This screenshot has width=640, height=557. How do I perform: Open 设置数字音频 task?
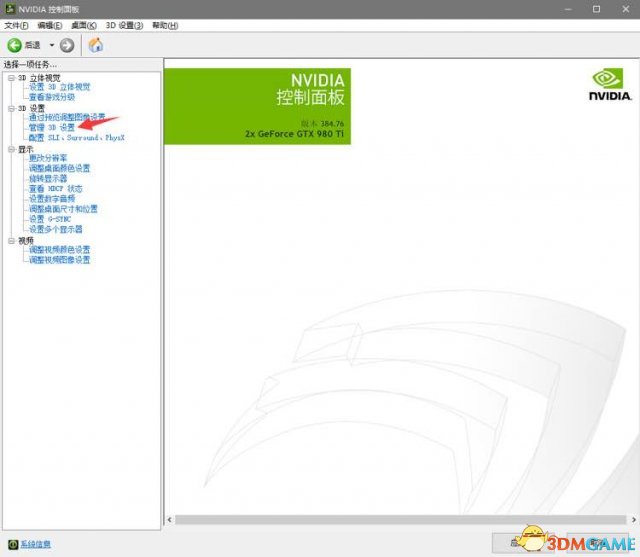[x=52, y=199]
